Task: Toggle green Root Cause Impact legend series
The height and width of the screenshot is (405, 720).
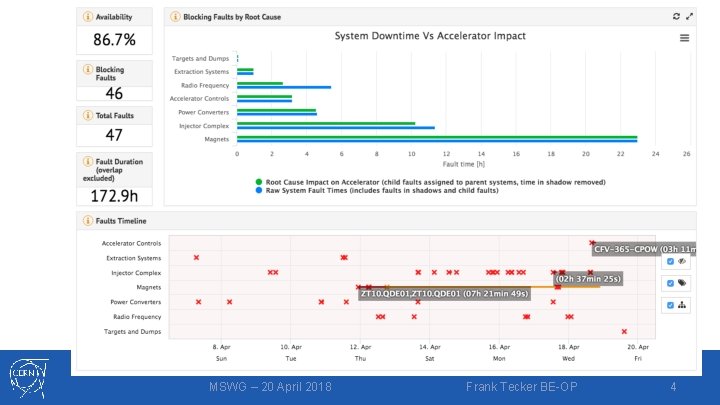Action: coord(431,182)
